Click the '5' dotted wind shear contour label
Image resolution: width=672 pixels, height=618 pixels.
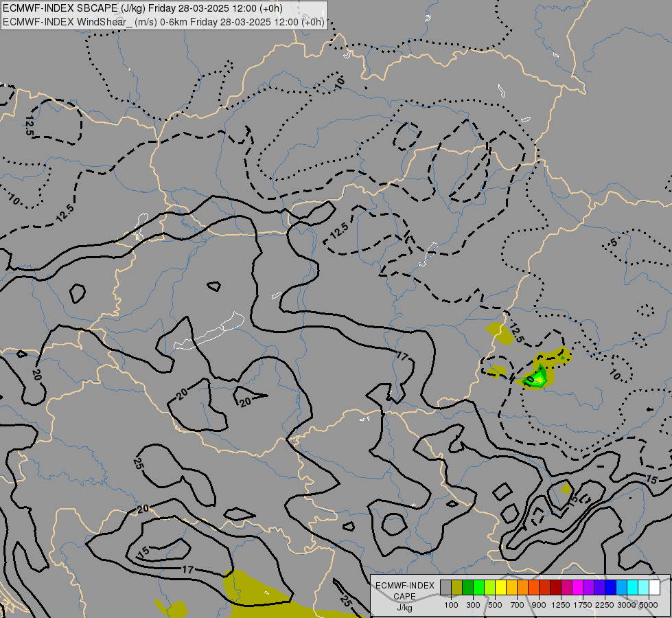point(614,242)
